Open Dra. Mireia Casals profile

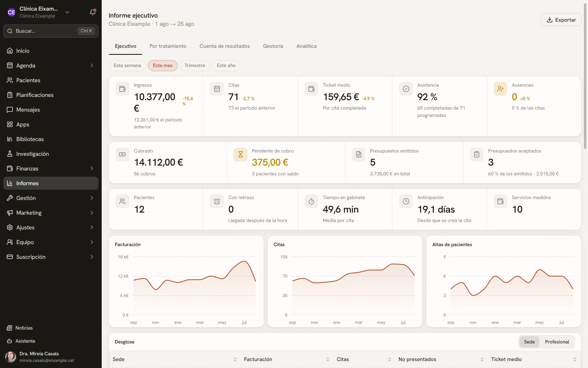pyautogui.click(x=51, y=357)
